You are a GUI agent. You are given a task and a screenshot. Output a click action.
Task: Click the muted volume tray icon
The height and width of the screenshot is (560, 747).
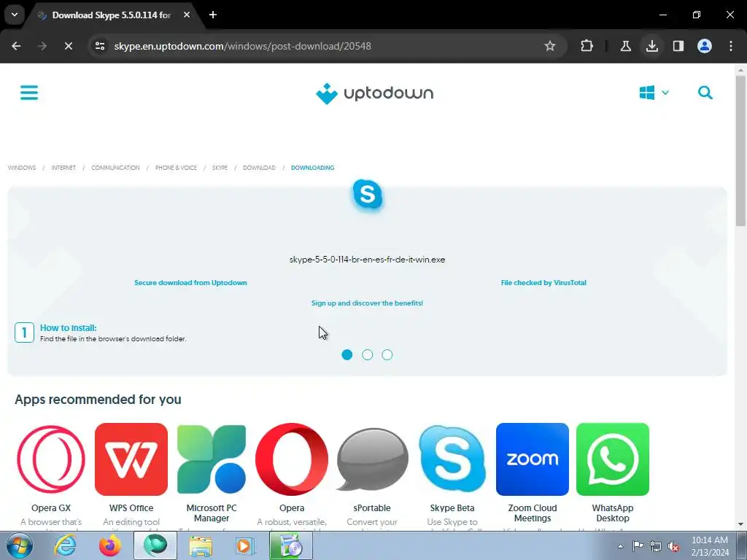click(673, 546)
